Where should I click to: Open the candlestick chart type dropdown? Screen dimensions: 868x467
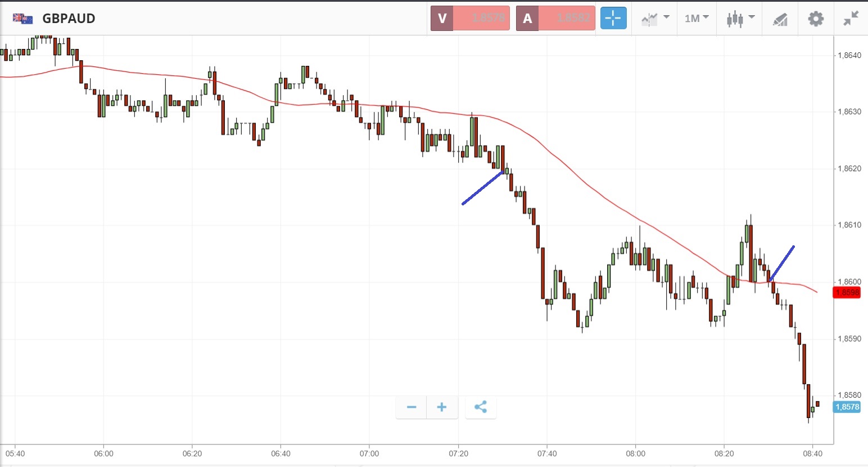pyautogui.click(x=740, y=19)
